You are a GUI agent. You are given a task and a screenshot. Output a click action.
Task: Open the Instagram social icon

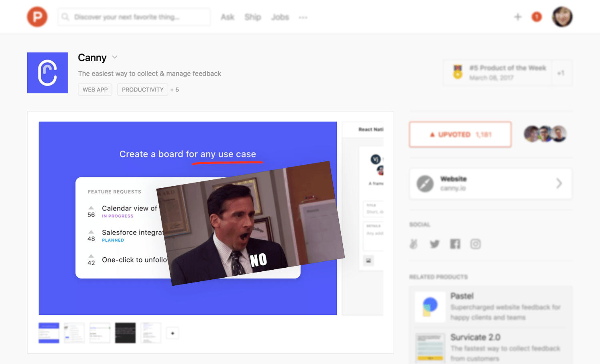pyautogui.click(x=476, y=244)
